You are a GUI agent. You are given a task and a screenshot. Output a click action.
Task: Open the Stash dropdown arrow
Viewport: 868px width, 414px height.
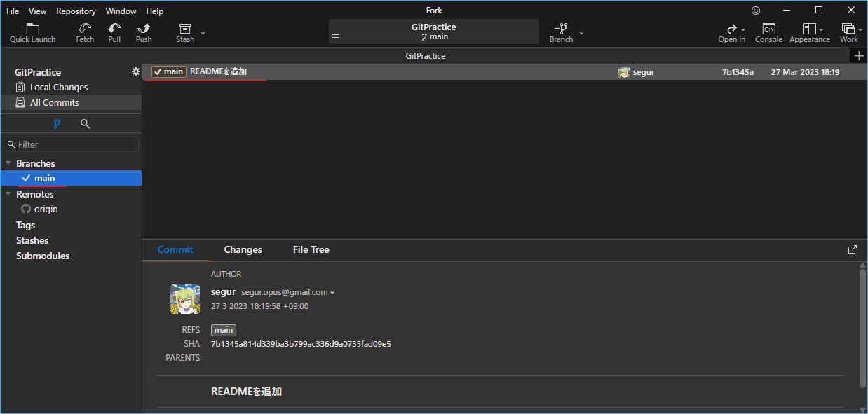pyautogui.click(x=203, y=32)
